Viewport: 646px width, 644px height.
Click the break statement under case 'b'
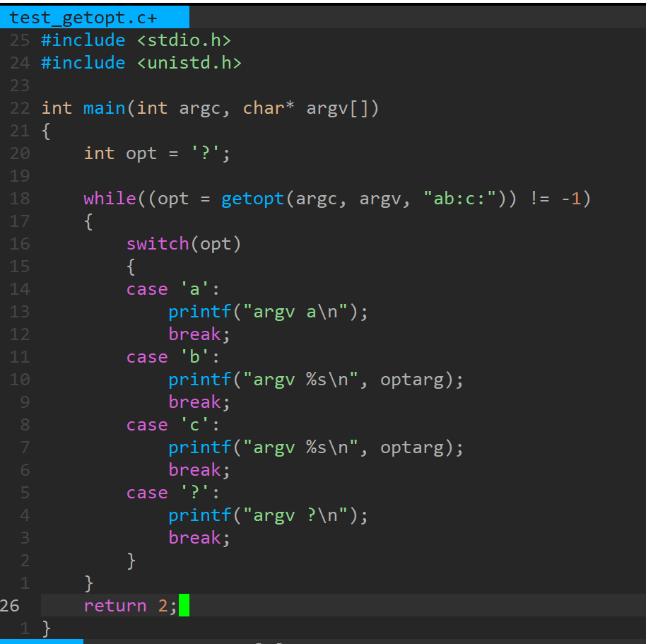pos(194,402)
